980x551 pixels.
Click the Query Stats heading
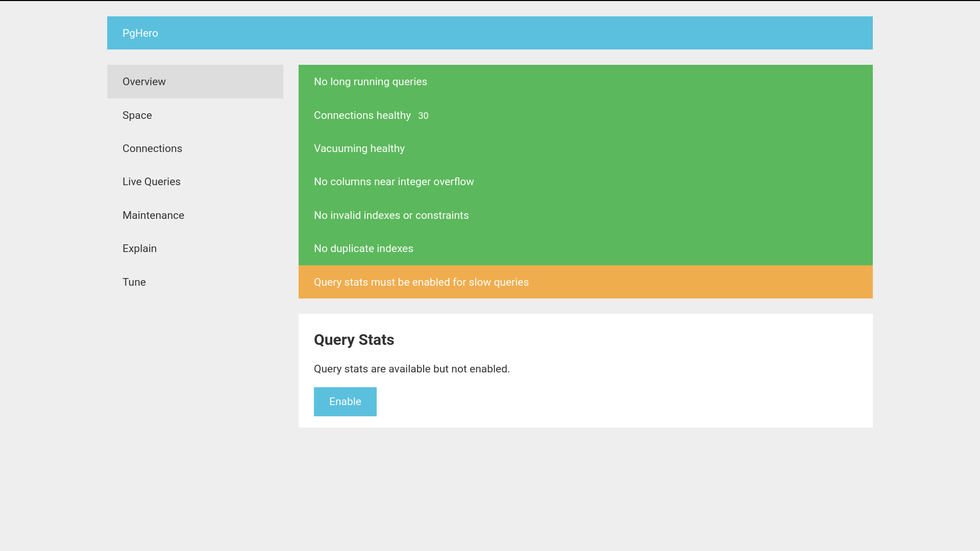(x=354, y=340)
